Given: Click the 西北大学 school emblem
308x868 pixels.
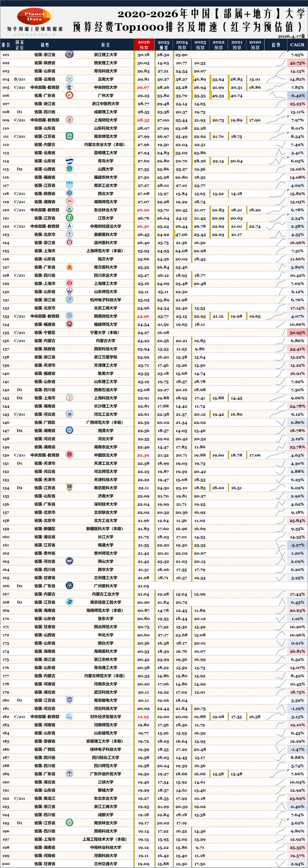Looking at the screenshot, I should tap(69, 193).
